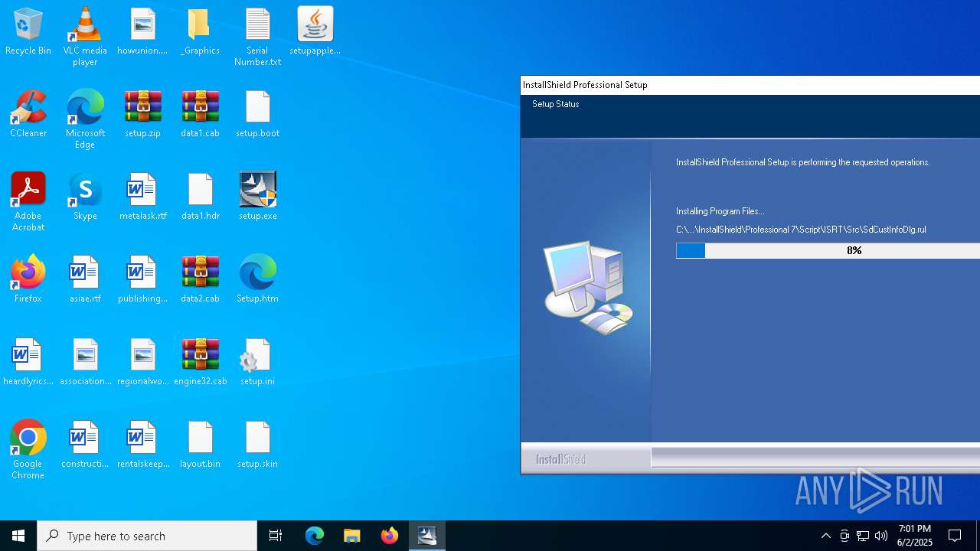Open the notification Action Center
Image resolution: width=980 pixels, height=551 pixels.
(955, 536)
